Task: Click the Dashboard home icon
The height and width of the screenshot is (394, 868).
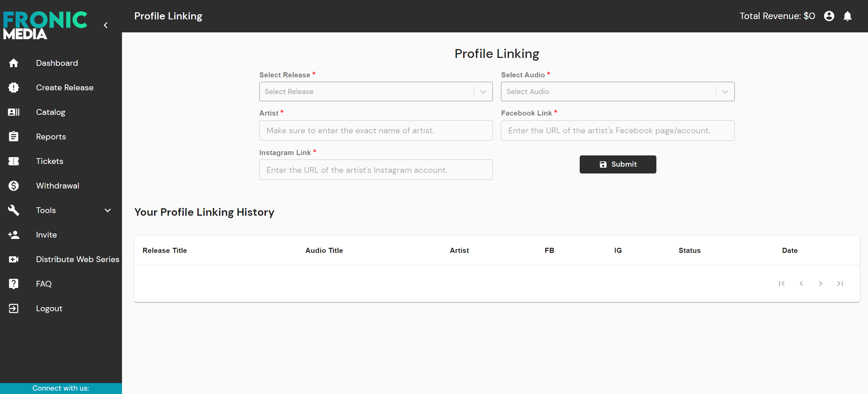Action: pyautogui.click(x=14, y=63)
